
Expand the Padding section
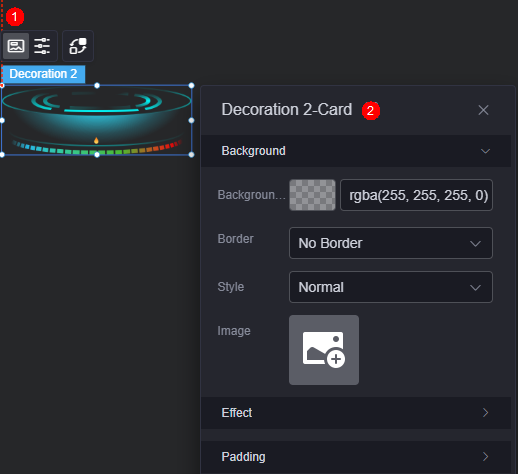356,457
